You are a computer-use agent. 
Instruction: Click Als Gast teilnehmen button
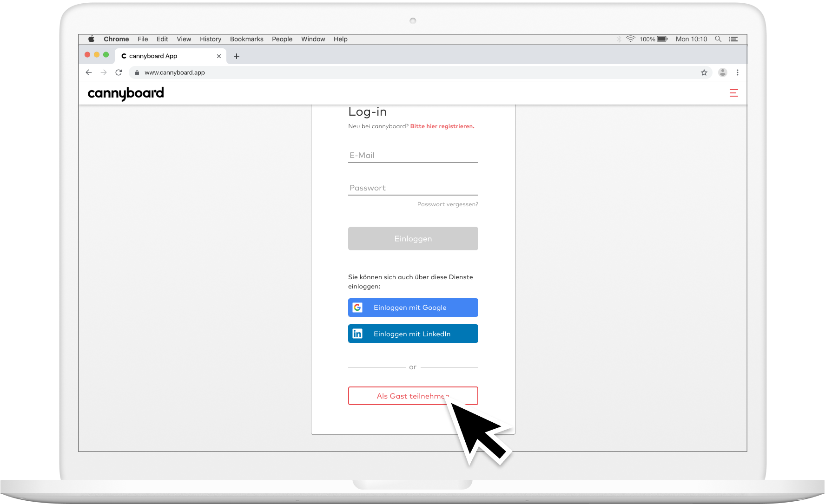point(413,396)
